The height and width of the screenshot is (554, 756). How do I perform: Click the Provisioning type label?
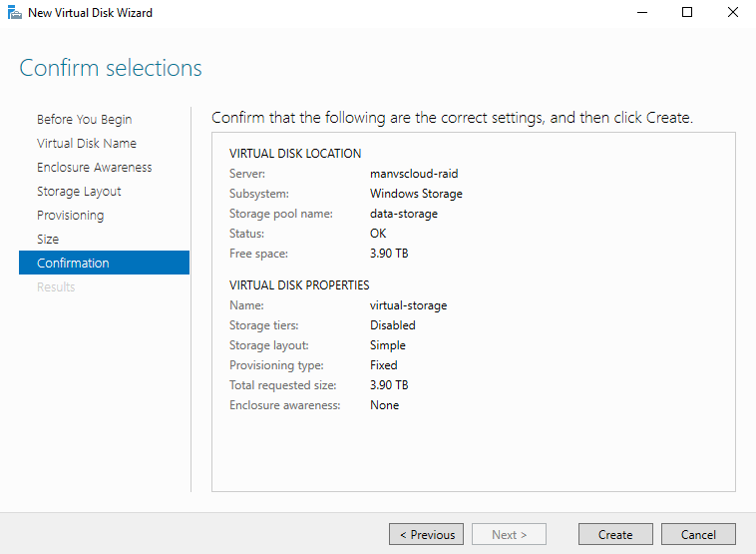(x=276, y=364)
